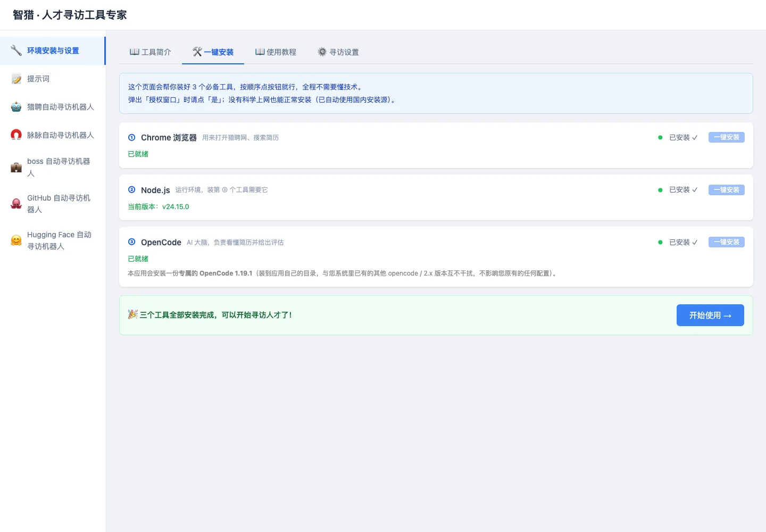Select 环境安装与设置 in the sidebar

53,51
